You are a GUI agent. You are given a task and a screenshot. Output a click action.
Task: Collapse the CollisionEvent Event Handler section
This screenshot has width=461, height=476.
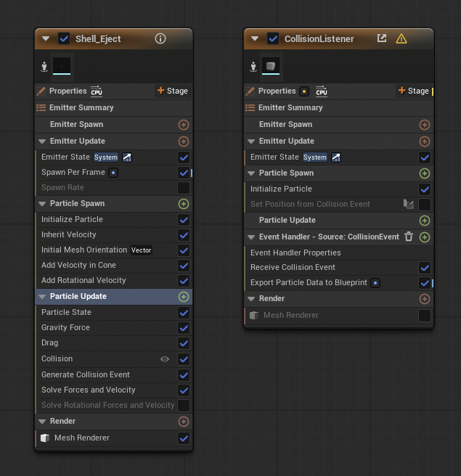(x=251, y=237)
